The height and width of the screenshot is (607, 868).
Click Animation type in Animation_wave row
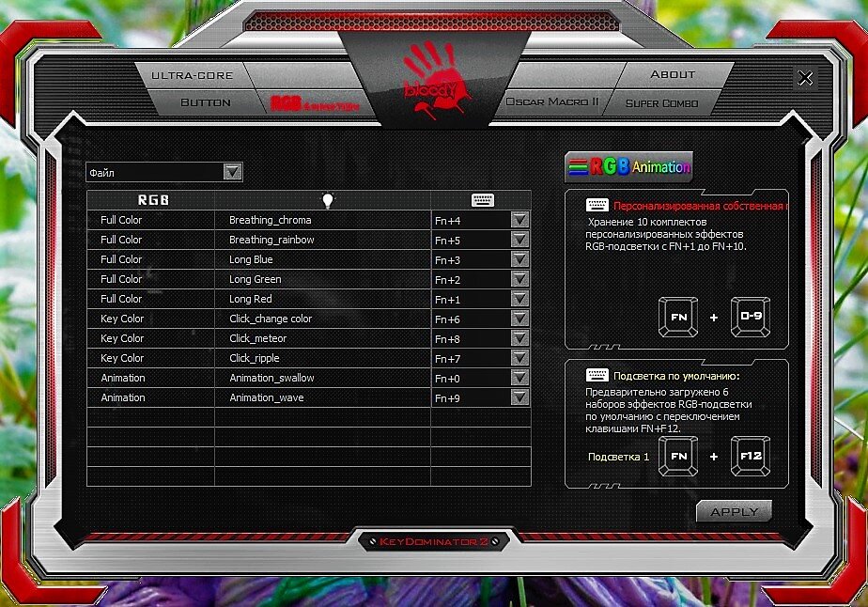(x=123, y=397)
